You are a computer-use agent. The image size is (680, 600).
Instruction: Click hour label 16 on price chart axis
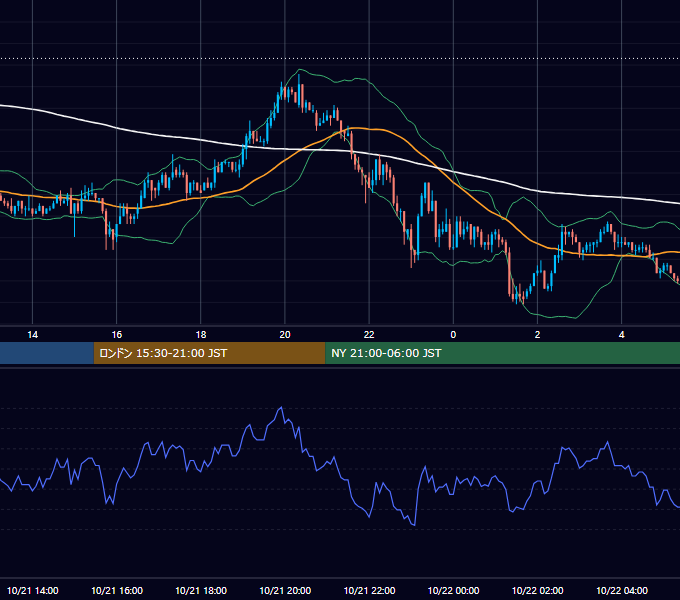(x=117, y=335)
